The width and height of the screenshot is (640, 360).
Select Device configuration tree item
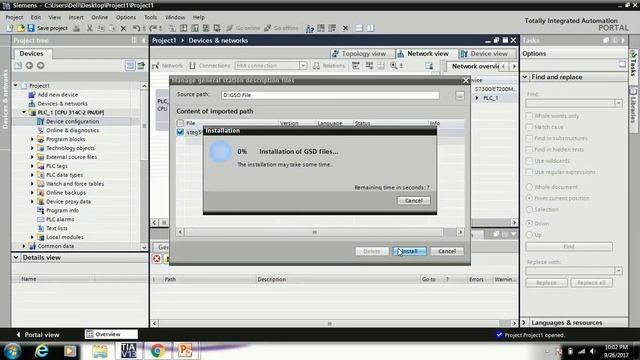[x=72, y=121]
